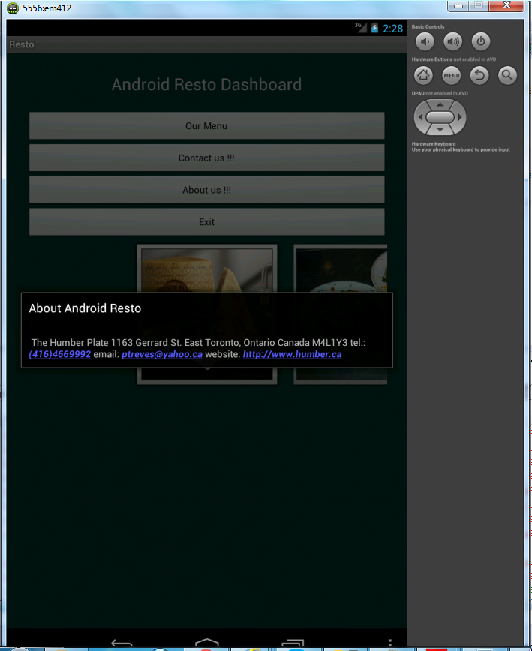
Task: Tap the Exit button
Action: (206, 222)
